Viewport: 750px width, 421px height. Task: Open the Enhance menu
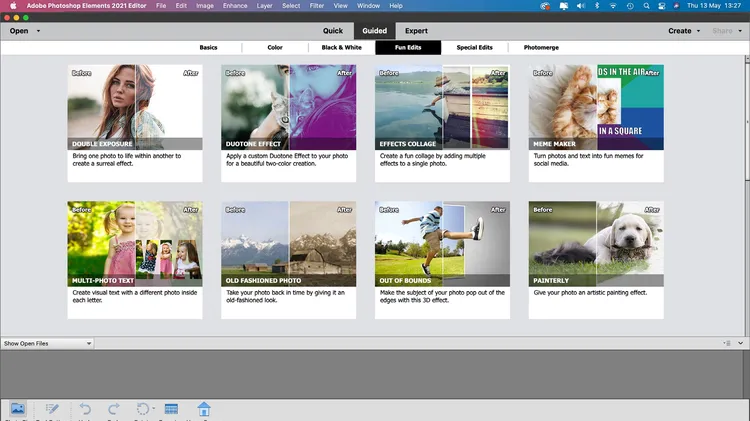[235, 6]
